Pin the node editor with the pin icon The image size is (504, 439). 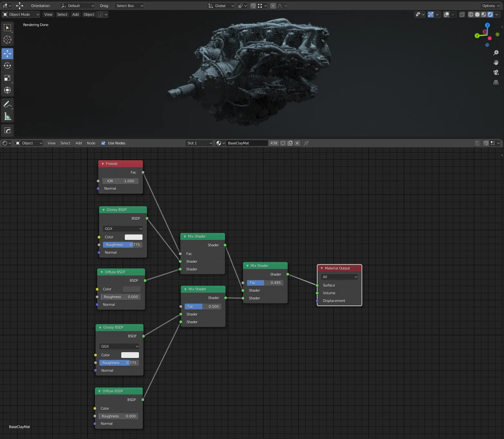click(x=306, y=143)
